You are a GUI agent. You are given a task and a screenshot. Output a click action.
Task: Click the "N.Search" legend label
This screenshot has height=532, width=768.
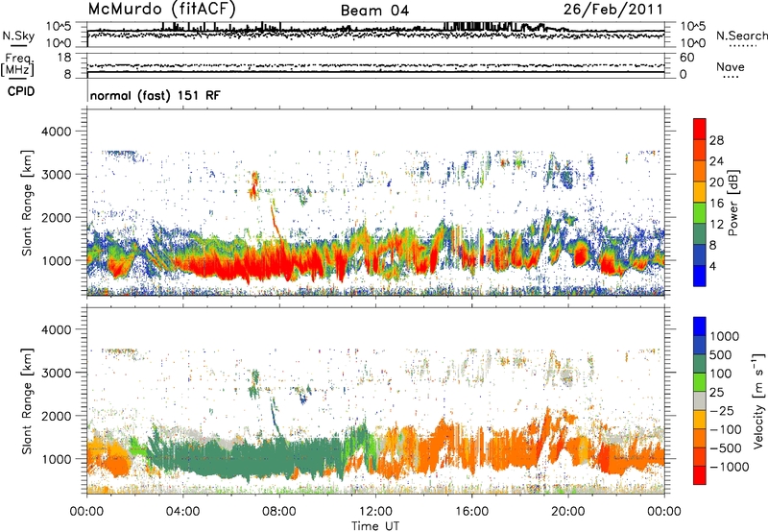[741, 36]
